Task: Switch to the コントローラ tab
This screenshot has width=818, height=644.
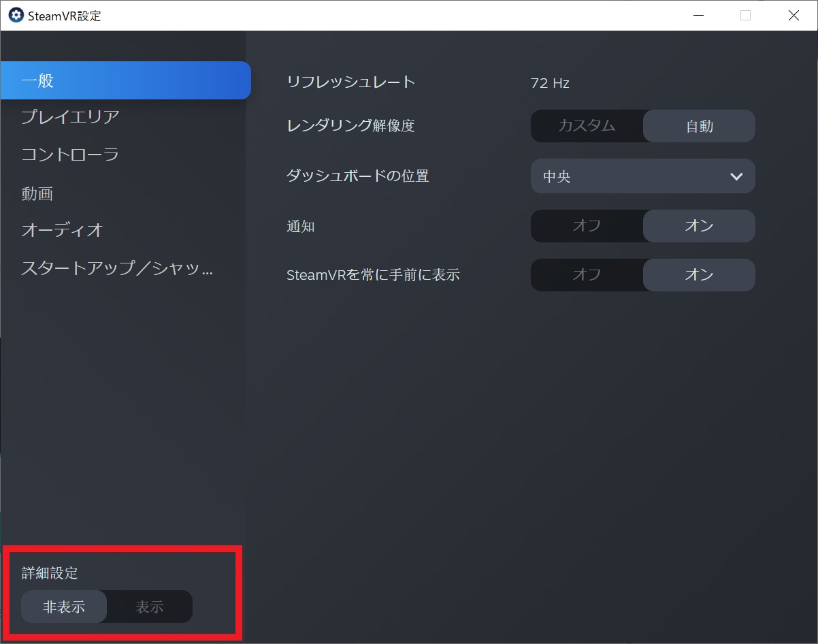Action: click(70, 155)
